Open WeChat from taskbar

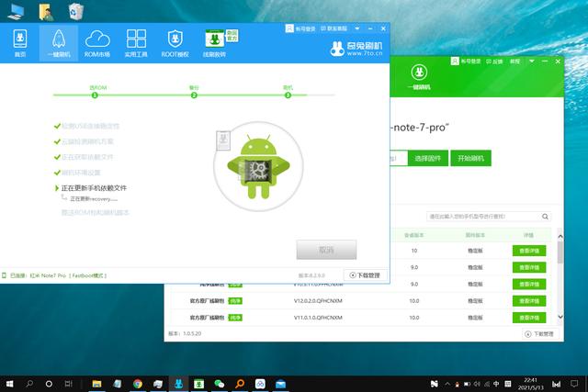[219, 384]
